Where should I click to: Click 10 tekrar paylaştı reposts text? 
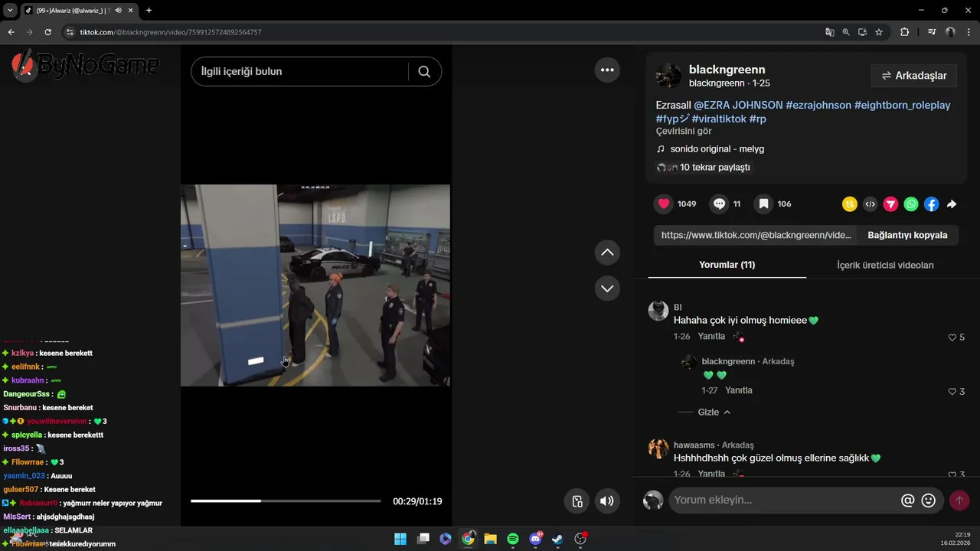715,168
